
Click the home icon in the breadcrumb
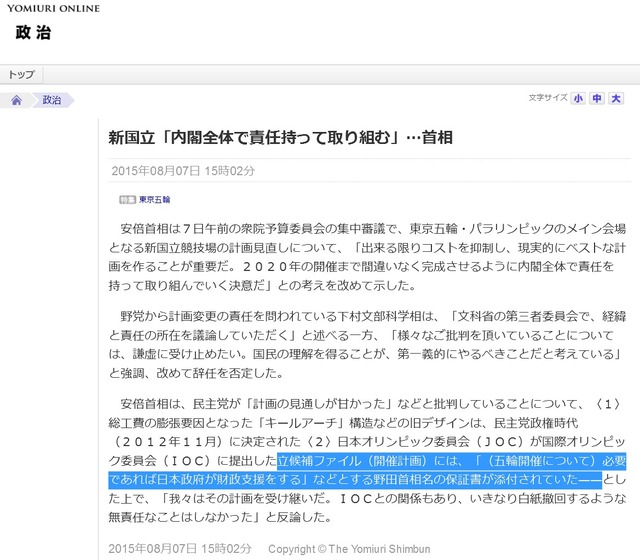pos(16,100)
